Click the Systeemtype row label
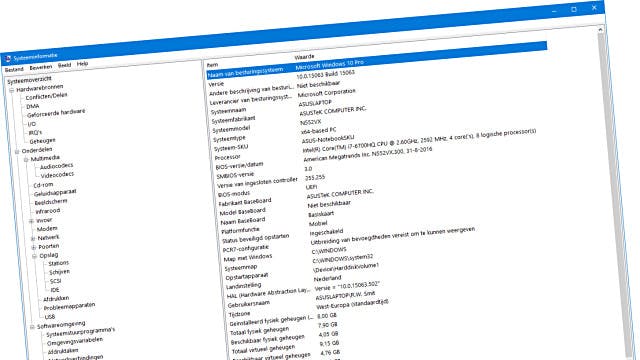 229,139
